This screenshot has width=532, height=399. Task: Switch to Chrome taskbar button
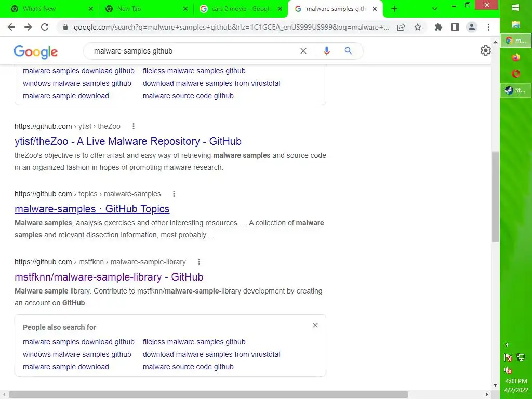tap(516, 41)
